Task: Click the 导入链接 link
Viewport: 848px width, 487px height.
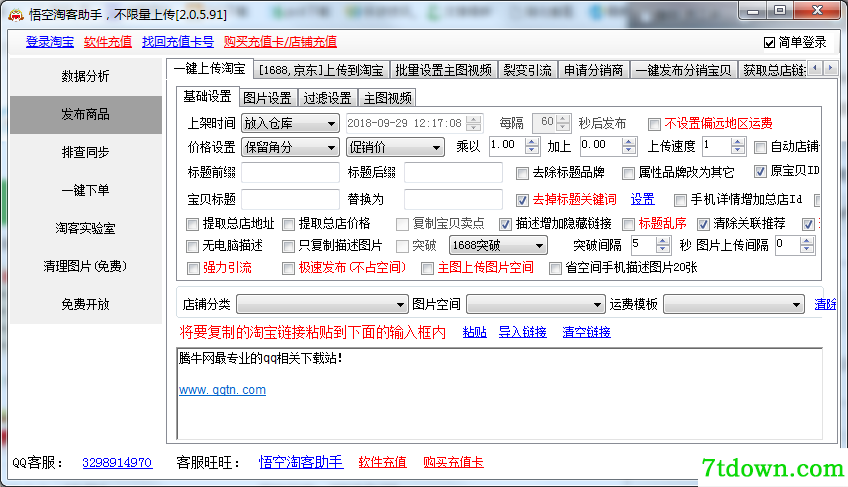Action: [x=522, y=332]
